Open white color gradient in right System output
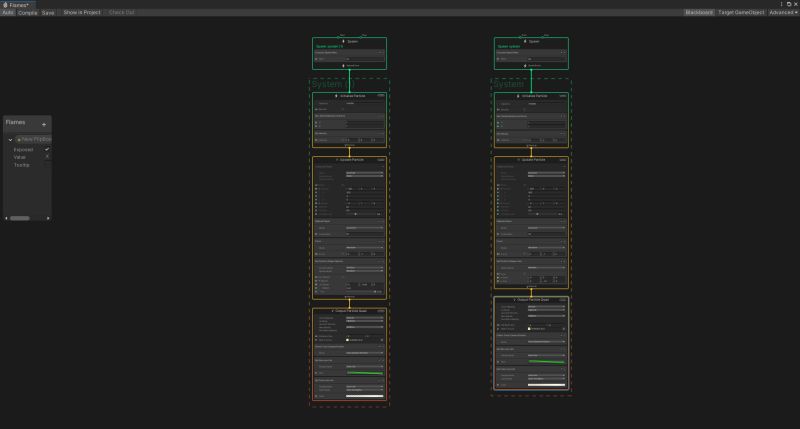This screenshot has height=429, width=800. click(546, 385)
